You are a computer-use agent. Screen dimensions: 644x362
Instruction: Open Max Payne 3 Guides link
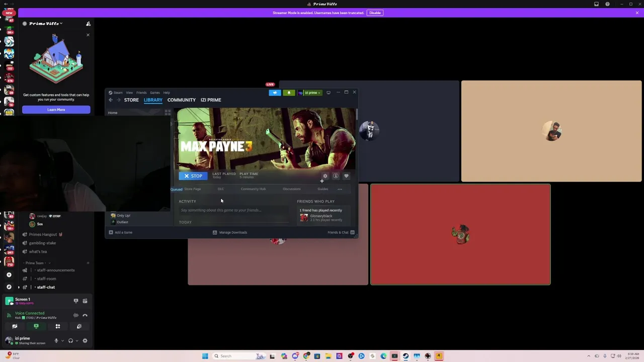coord(323,189)
